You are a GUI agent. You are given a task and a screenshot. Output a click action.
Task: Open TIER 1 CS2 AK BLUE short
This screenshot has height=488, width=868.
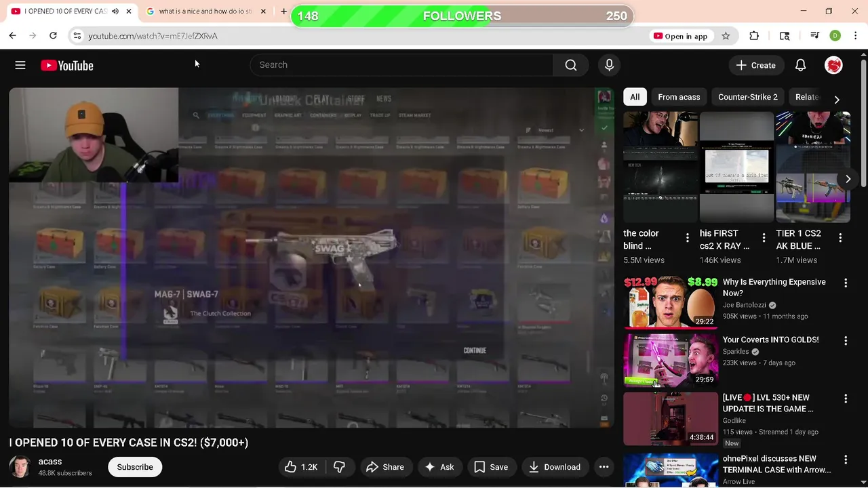click(813, 167)
